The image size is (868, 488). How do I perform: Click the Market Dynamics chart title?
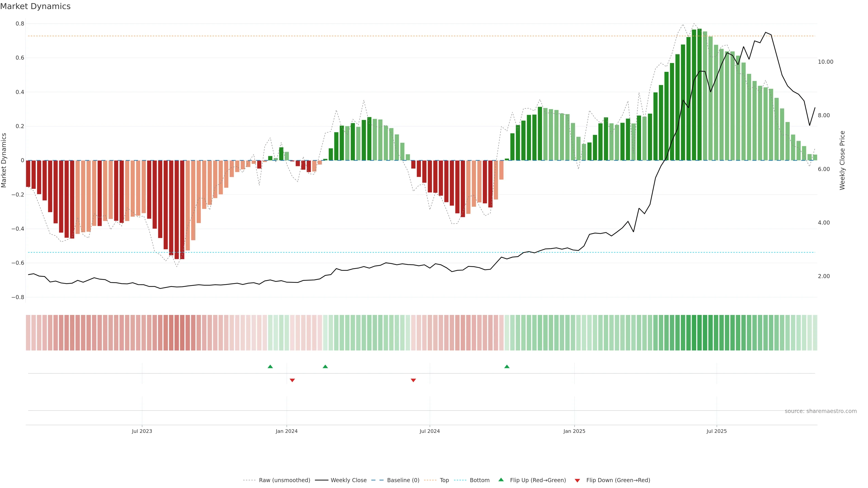pyautogui.click(x=35, y=6)
